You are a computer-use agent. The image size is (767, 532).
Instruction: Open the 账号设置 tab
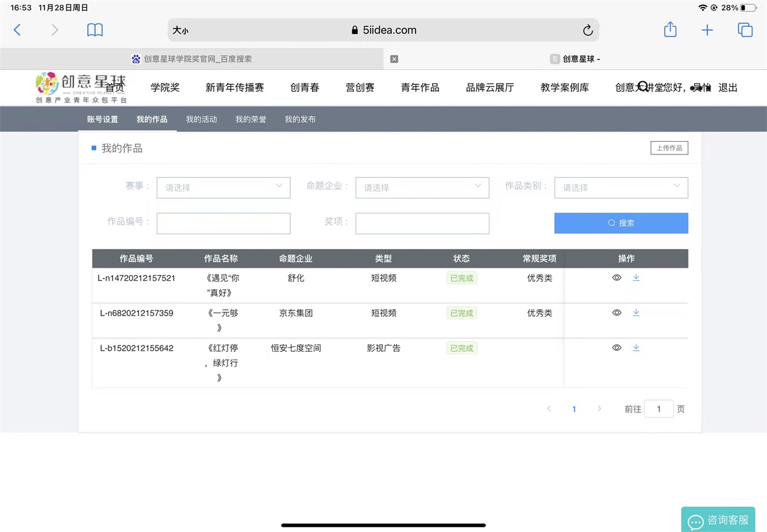(x=102, y=119)
